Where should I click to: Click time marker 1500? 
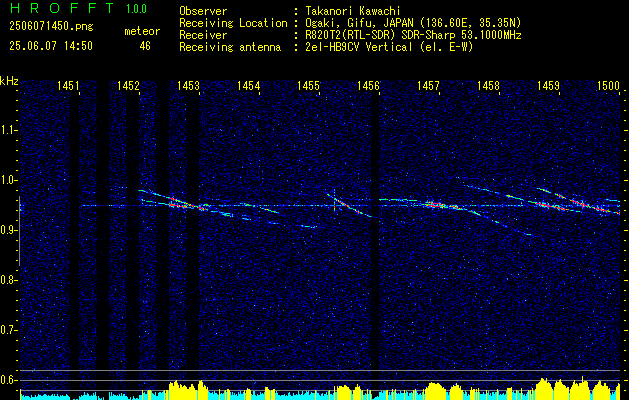[x=609, y=85]
